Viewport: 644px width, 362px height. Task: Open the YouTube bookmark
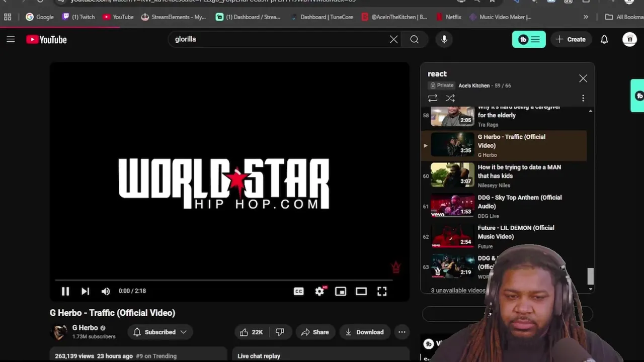118,17
